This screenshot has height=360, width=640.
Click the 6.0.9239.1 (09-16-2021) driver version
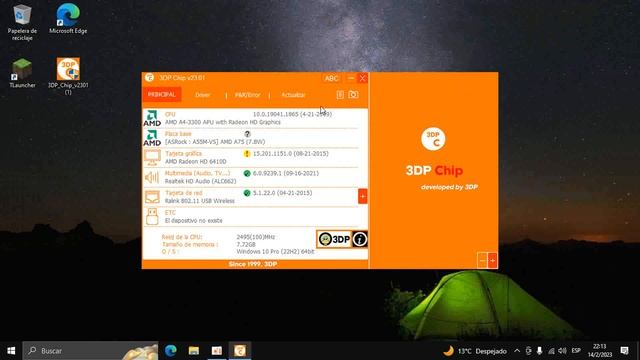pos(286,173)
